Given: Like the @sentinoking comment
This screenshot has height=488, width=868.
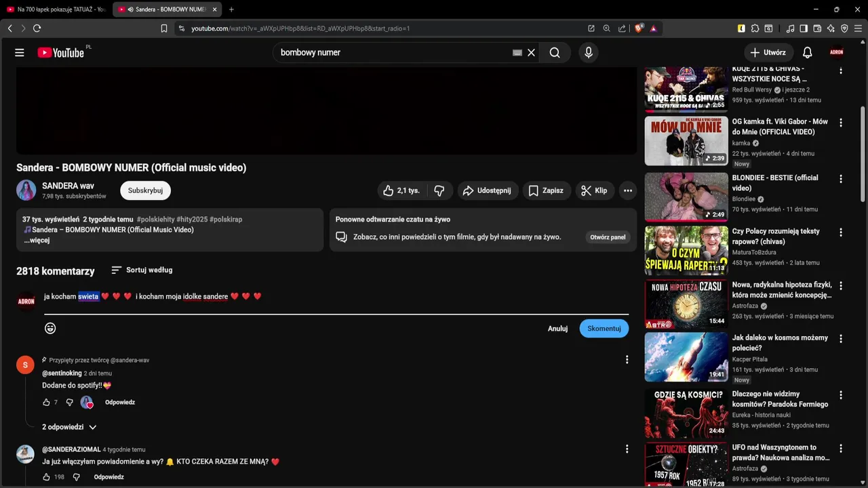Looking at the screenshot, I should point(46,403).
